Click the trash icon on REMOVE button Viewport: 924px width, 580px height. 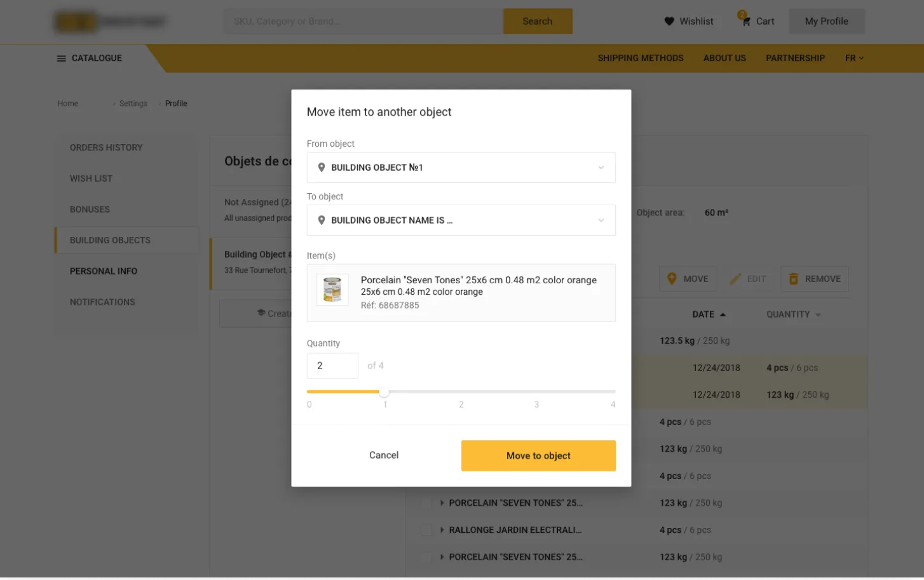pos(793,279)
